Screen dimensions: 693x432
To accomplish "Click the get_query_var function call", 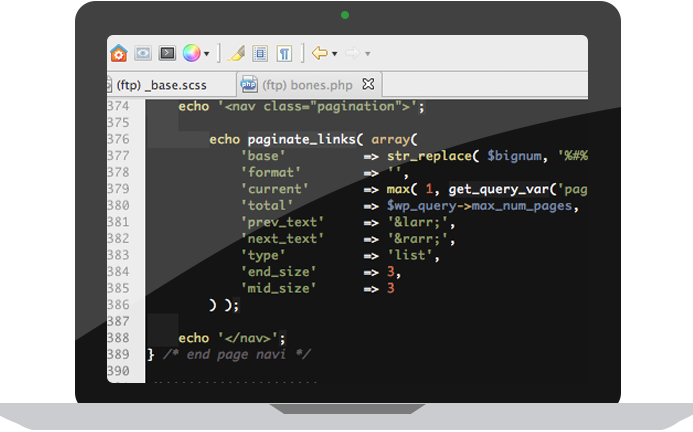I will click(x=498, y=190).
